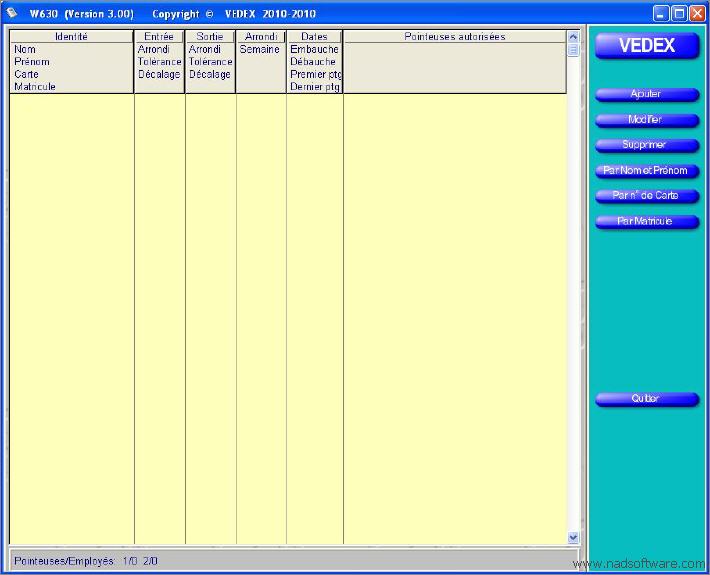This screenshot has height=575, width=710.
Task: Click the VEDEX logo button
Action: (x=647, y=46)
